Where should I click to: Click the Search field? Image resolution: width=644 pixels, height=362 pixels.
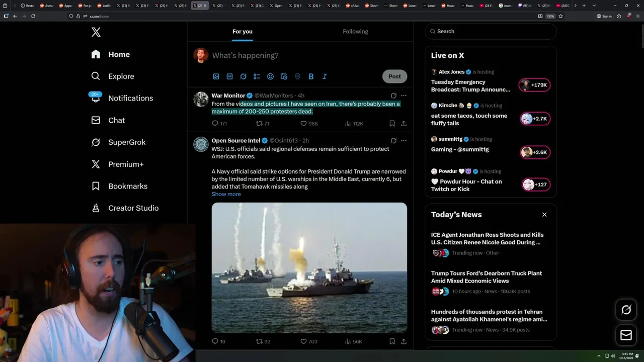point(491,31)
